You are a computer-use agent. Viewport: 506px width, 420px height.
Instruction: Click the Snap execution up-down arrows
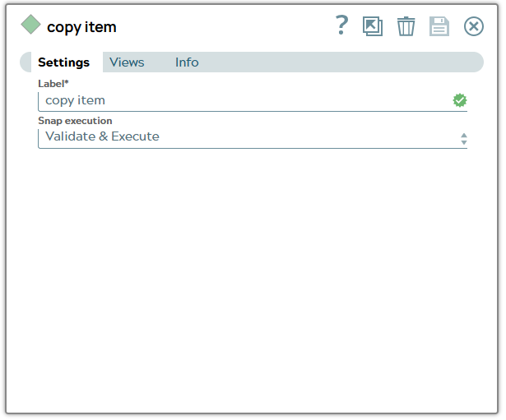click(464, 139)
